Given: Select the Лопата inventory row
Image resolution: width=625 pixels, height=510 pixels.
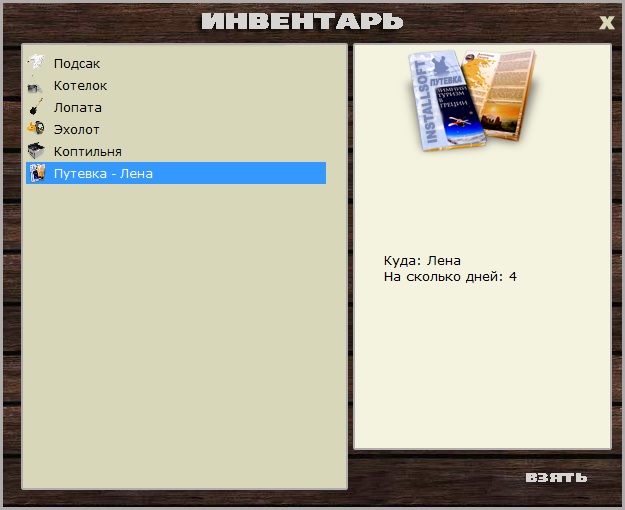Looking at the screenshot, I should point(176,107).
